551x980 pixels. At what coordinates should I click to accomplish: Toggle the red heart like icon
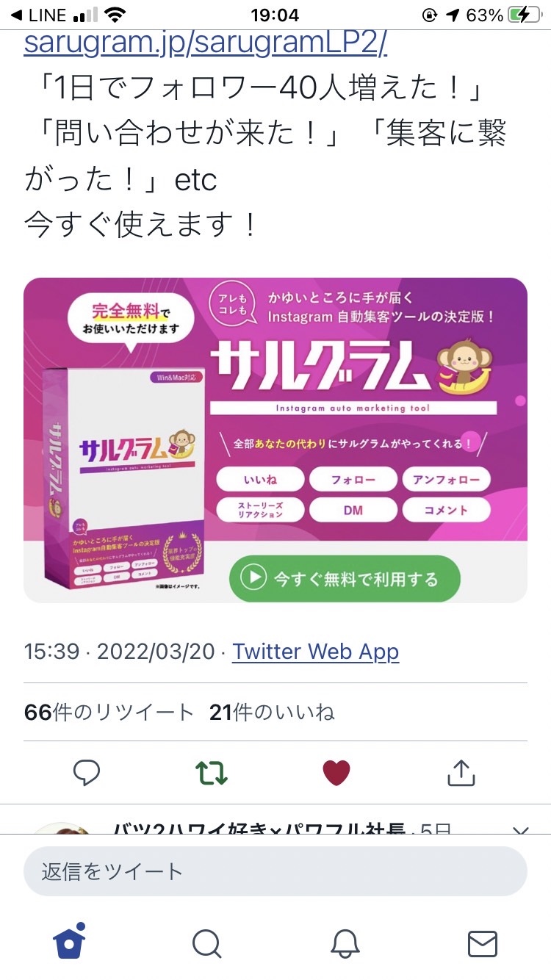point(336,773)
